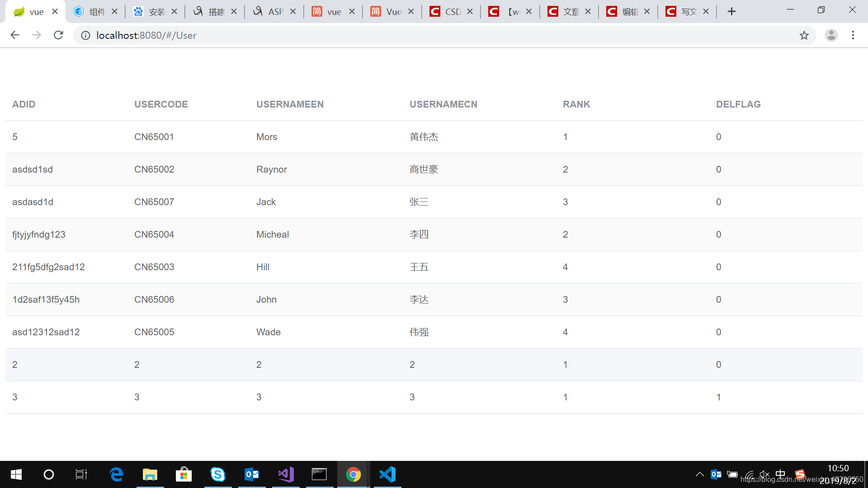Expand the hidden system tray icons
Image resolution: width=868 pixels, height=488 pixels.
click(699, 474)
